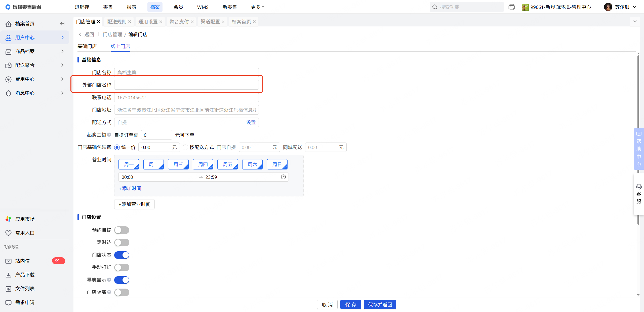Click the 保存并返回 button

(380, 305)
